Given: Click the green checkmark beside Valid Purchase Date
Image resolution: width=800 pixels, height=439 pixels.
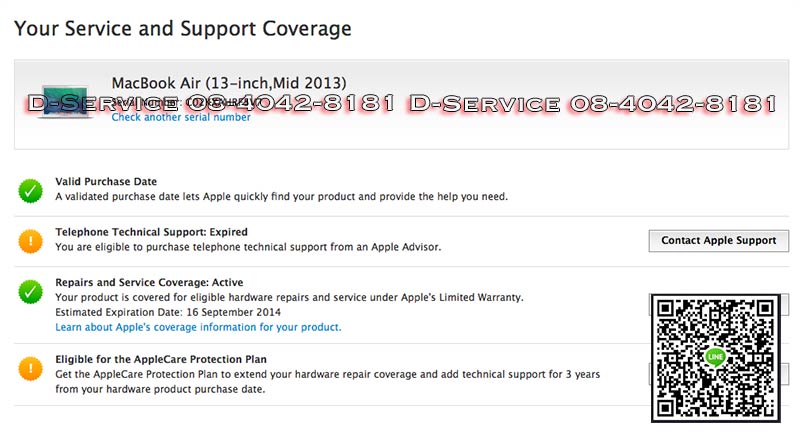Looking at the screenshot, I should 31,189.
